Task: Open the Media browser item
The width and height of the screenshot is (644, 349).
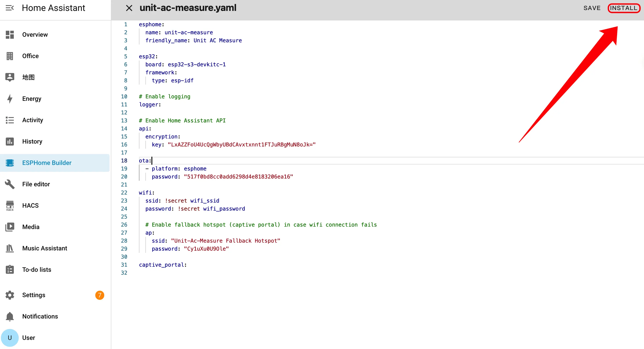Action: [31, 227]
